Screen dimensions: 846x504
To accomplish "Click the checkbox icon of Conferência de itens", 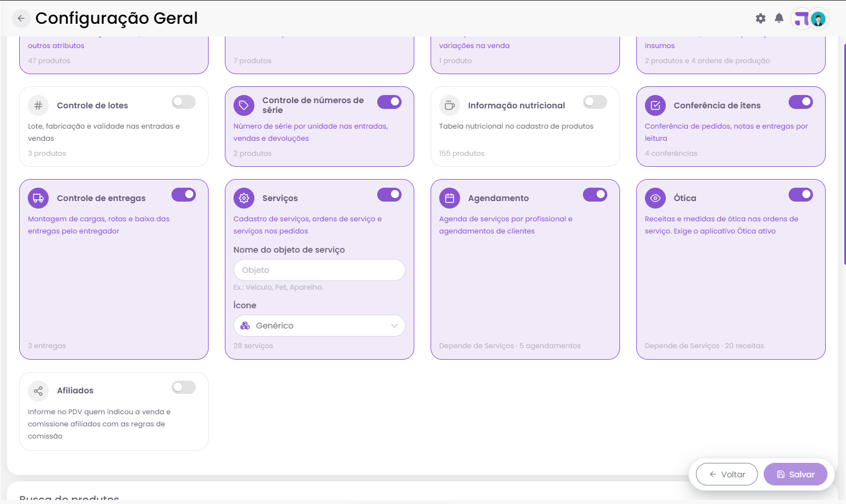I will pyautogui.click(x=655, y=105).
